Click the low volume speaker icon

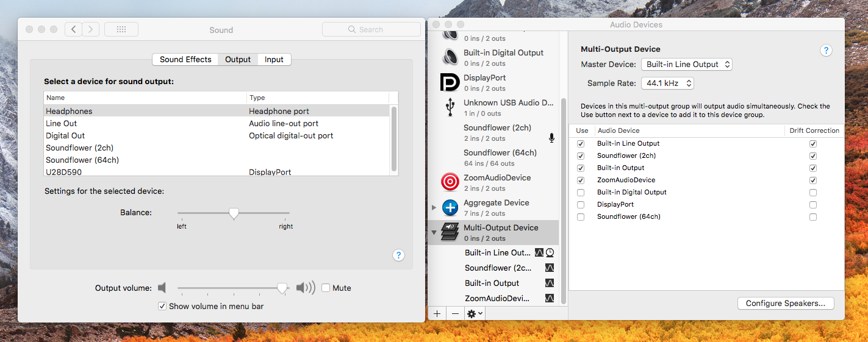pyautogui.click(x=162, y=288)
